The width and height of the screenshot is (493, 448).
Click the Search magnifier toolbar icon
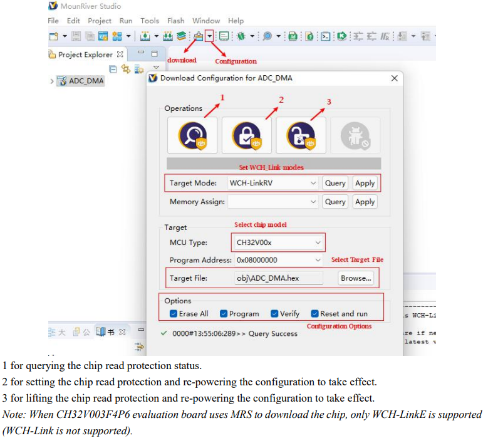[x=267, y=36]
